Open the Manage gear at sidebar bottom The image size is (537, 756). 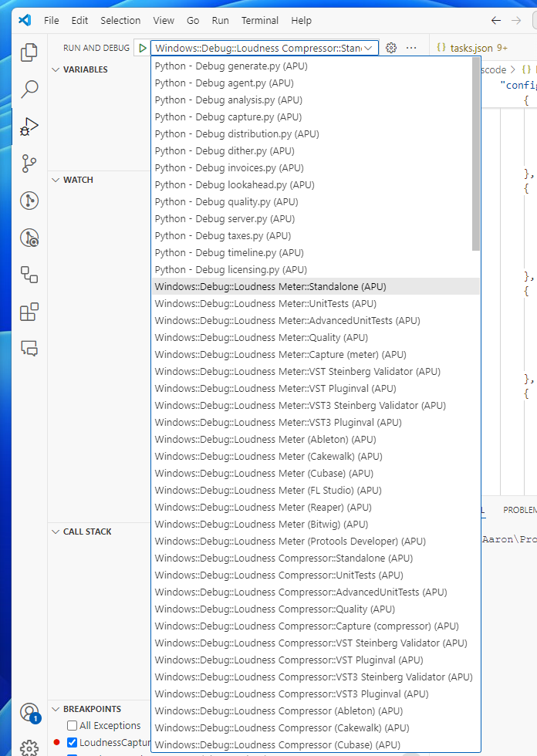point(29,748)
